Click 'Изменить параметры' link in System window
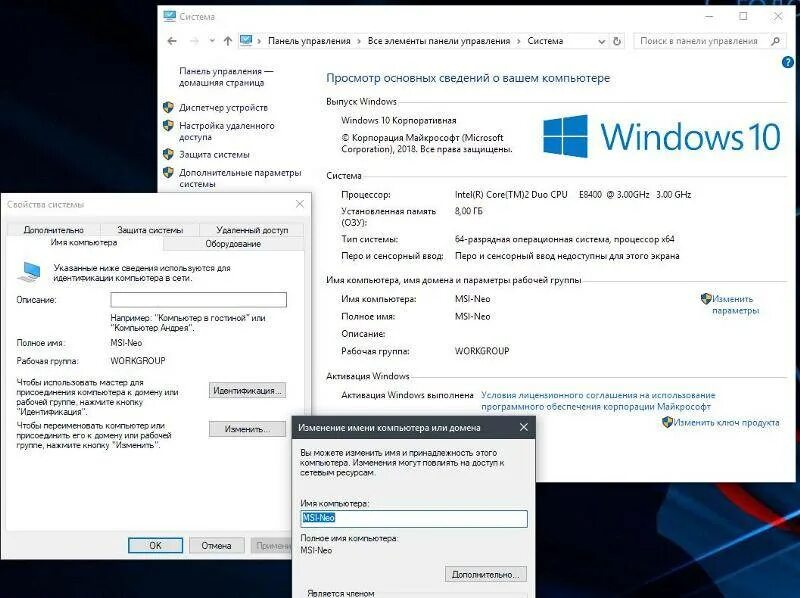The image size is (800, 598). pos(735,305)
